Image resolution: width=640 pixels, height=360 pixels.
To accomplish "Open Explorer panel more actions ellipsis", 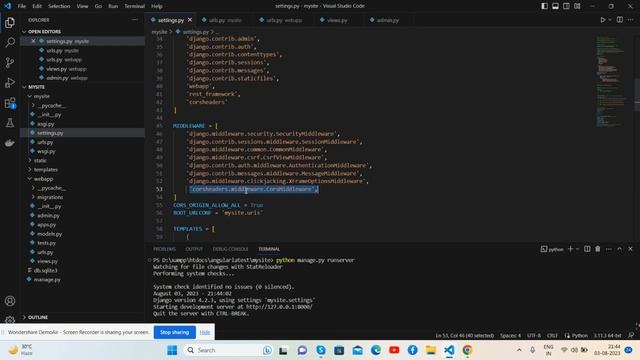I will tap(135, 20).
